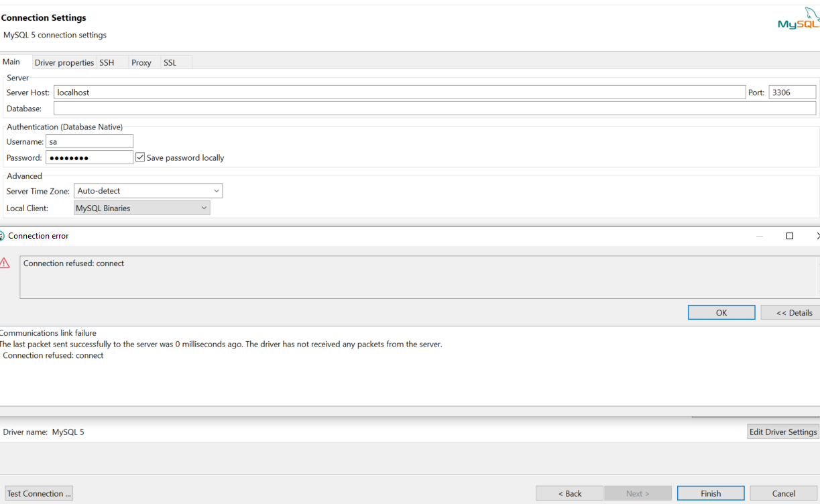Image resolution: width=820 pixels, height=504 pixels.
Task: Click the 'The last packet sent successfully' line
Action: (221, 344)
